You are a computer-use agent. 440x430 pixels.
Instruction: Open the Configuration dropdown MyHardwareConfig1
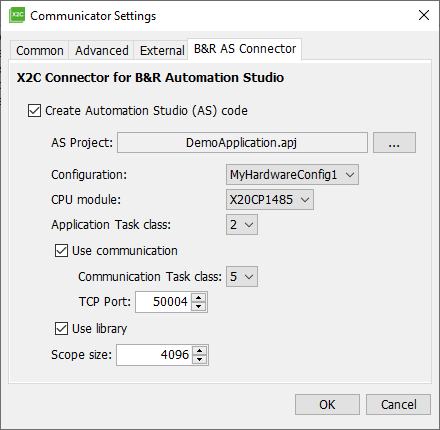coord(292,174)
